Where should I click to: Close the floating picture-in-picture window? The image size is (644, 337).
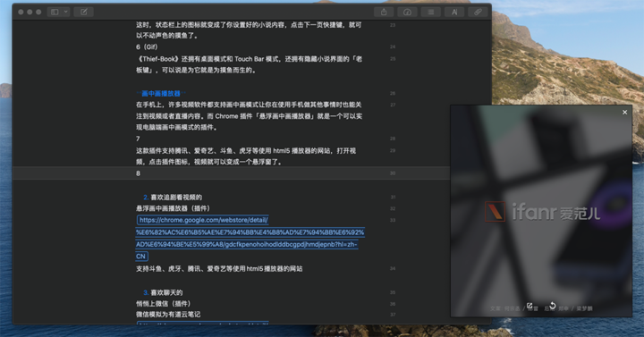tap(624, 112)
